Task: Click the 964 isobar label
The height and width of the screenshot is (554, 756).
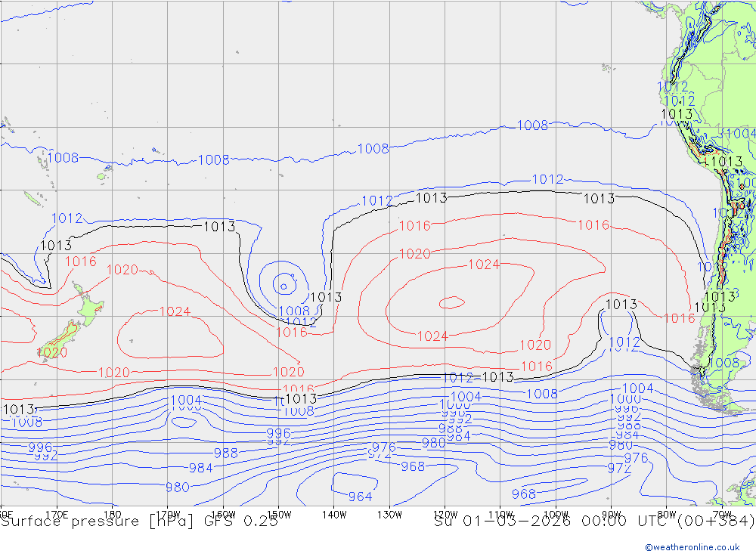Action: [x=360, y=497]
